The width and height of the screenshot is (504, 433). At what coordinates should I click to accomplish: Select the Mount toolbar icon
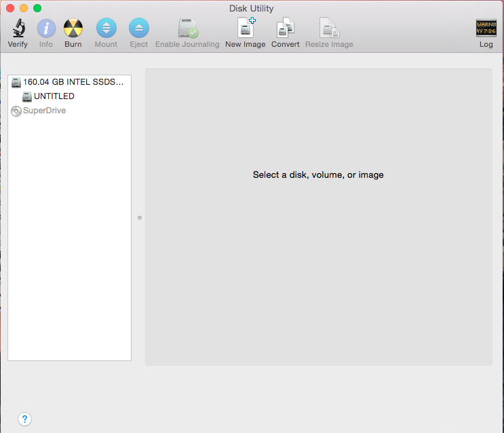(x=106, y=28)
